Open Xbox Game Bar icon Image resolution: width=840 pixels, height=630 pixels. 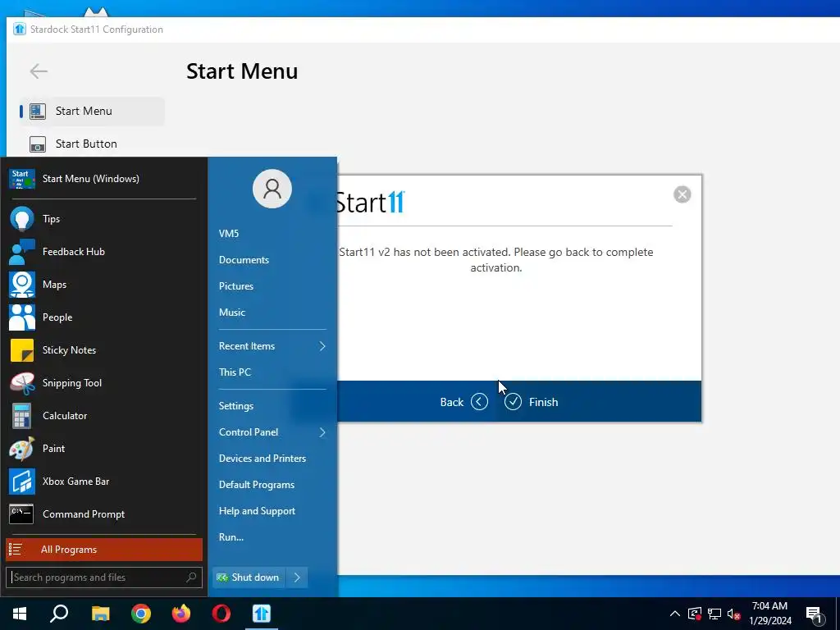coord(22,481)
